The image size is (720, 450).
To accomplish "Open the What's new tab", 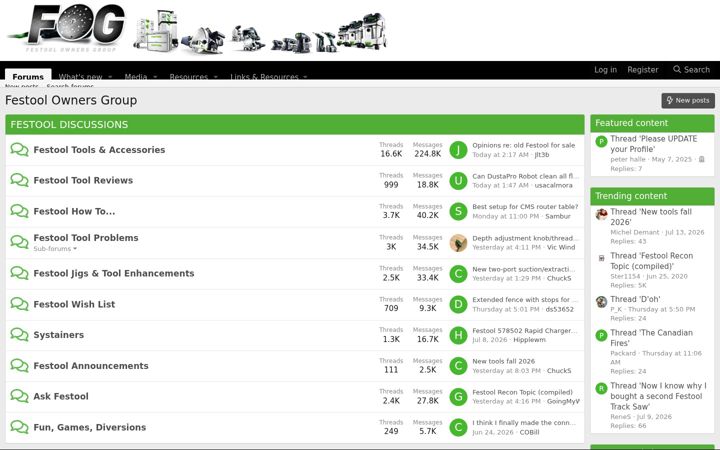I will tap(80, 77).
